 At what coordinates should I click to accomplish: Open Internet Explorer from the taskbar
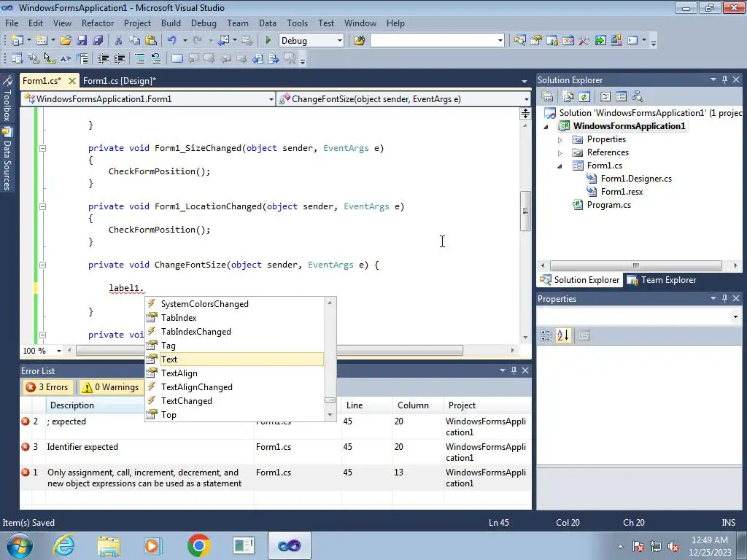[x=64, y=545]
